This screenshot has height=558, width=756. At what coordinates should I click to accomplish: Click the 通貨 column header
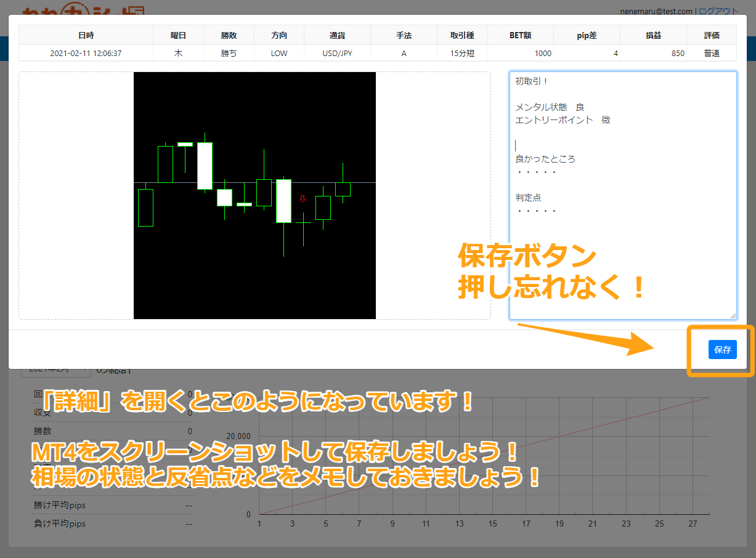pos(338,35)
